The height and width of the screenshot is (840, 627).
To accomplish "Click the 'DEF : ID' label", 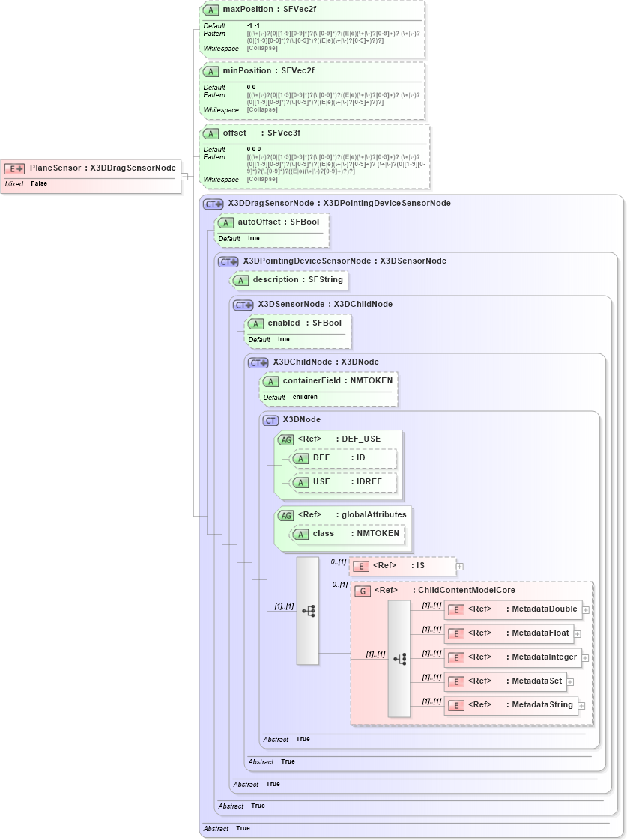I will pos(339,458).
